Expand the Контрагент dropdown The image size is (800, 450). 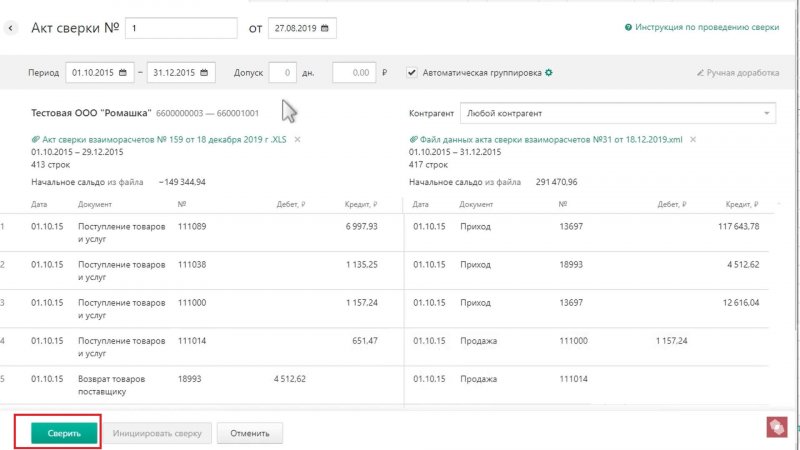[x=767, y=114]
